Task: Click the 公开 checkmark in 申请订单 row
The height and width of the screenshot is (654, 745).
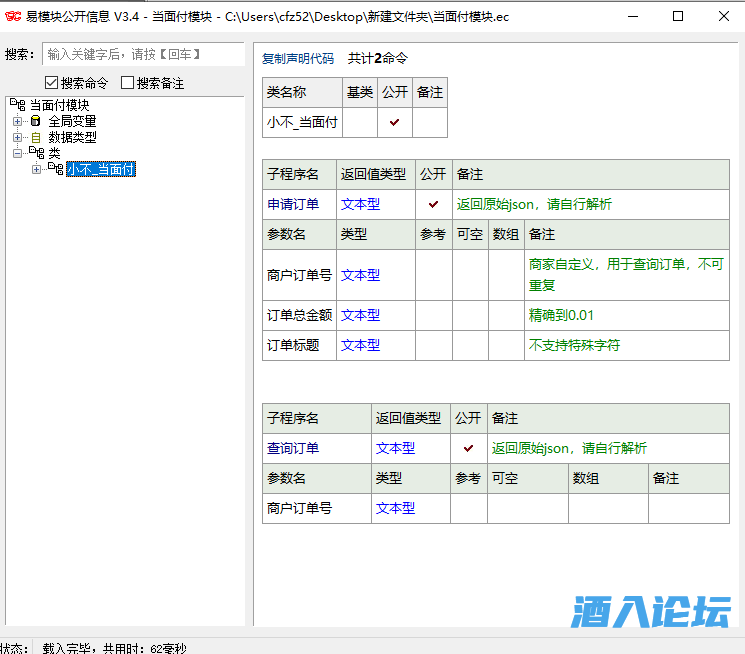Action: click(433, 204)
